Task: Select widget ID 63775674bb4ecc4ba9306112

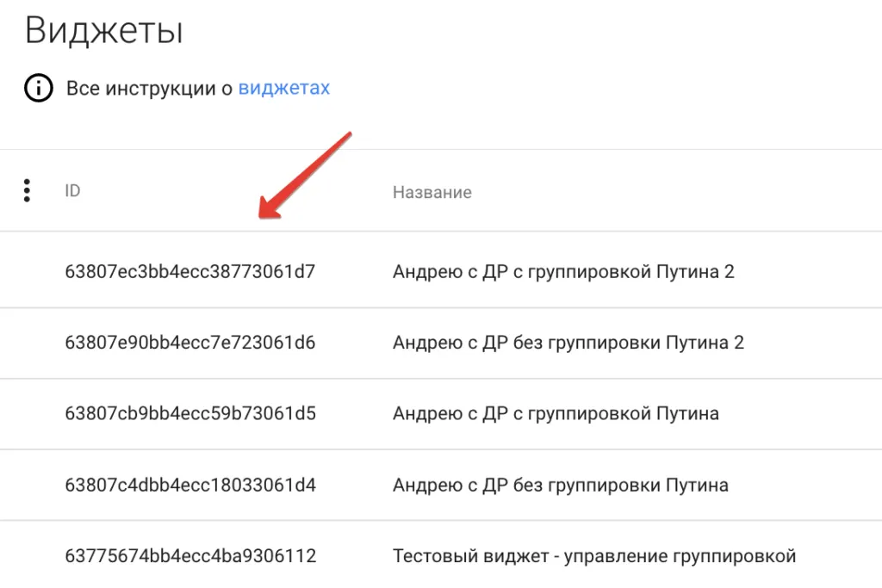Action: (x=190, y=556)
